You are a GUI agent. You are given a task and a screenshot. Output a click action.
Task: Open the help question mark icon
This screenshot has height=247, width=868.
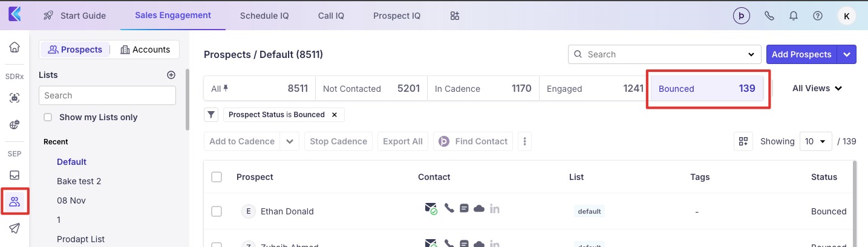tap(818, 16)
